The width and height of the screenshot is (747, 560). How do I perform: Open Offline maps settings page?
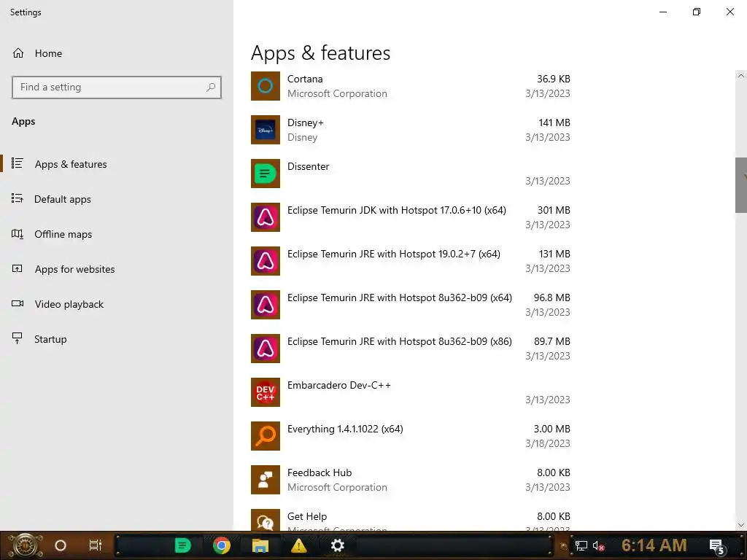[63, 234]
